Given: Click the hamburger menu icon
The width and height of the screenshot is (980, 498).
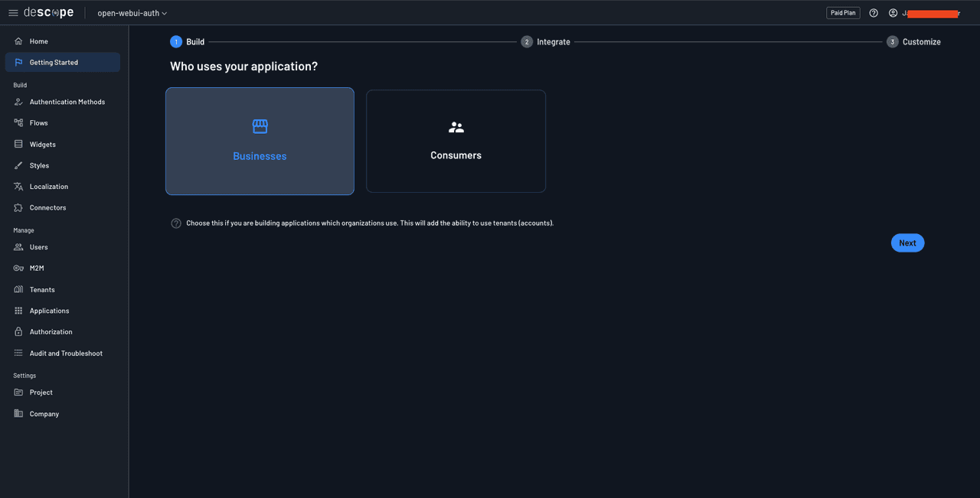Looking at the screenshot, I should coord(13,13).
